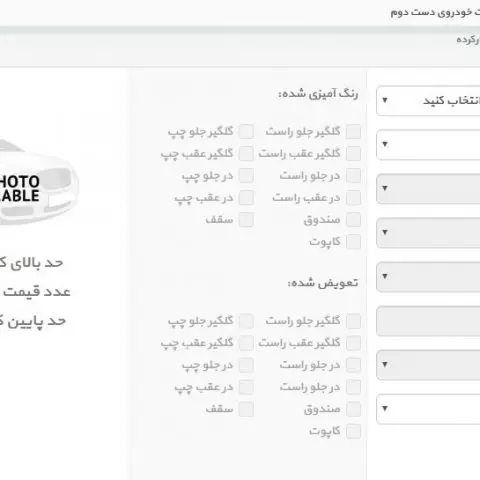Click the gray input field without an arrow

[x=428, y=321]
